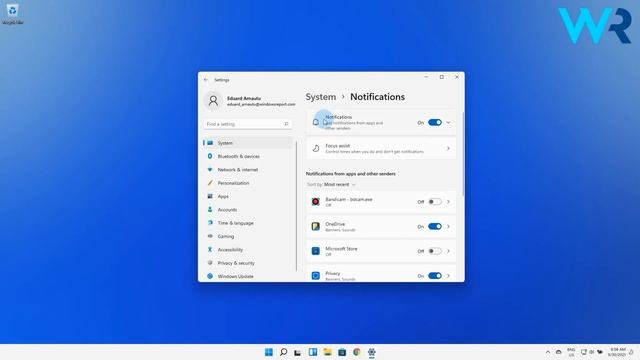Viewport: 640px width, 360px height.
Task: Disable Privacy notifications toggle
Action: (435, 276)
